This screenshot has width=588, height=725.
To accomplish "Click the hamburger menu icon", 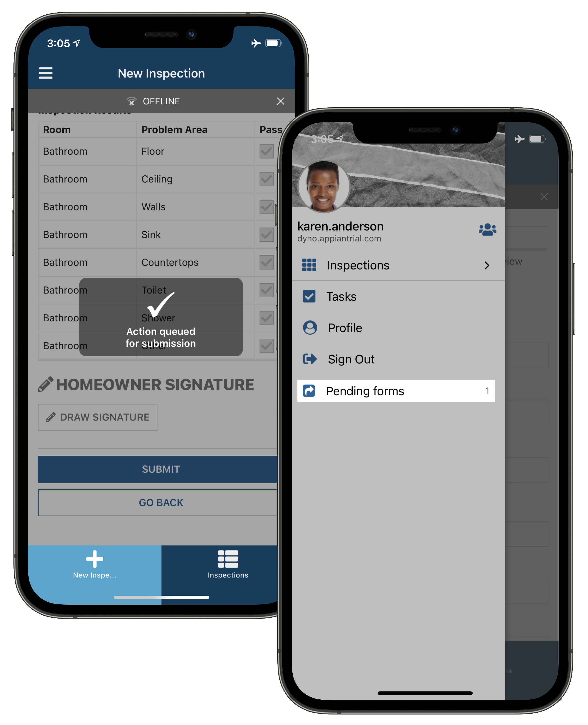I will pos(46,74).
